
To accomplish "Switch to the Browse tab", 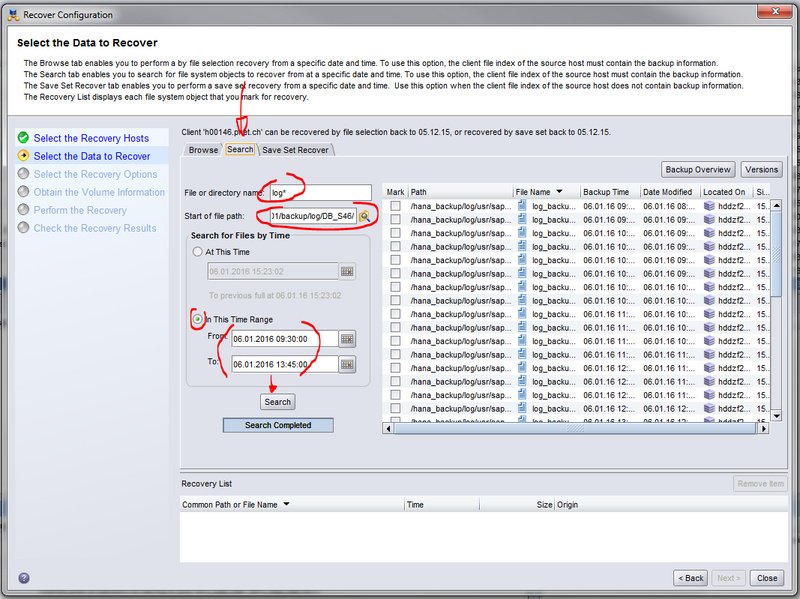I will (202, 148).
